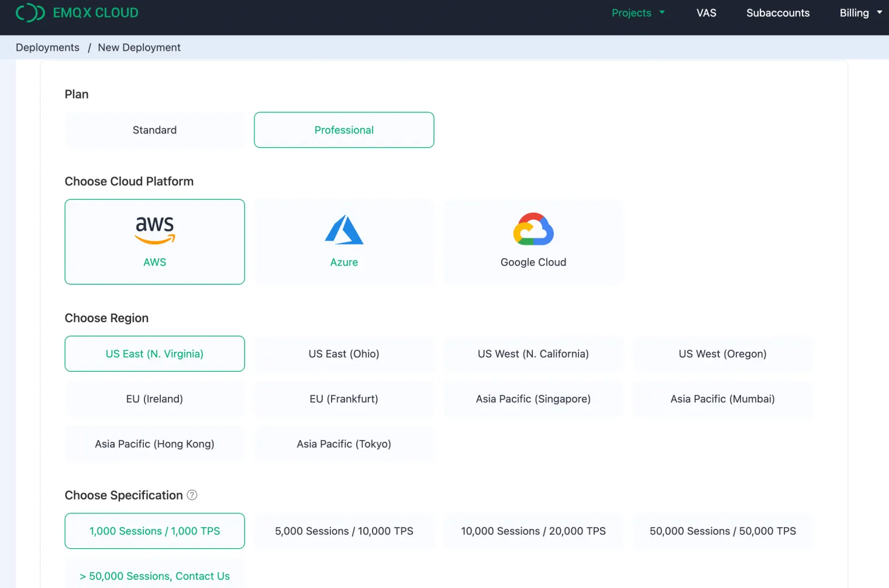Viewport: 889px width, 588px height.
Task: Choose US East (Ohio) region
Action: click(344, 354)
